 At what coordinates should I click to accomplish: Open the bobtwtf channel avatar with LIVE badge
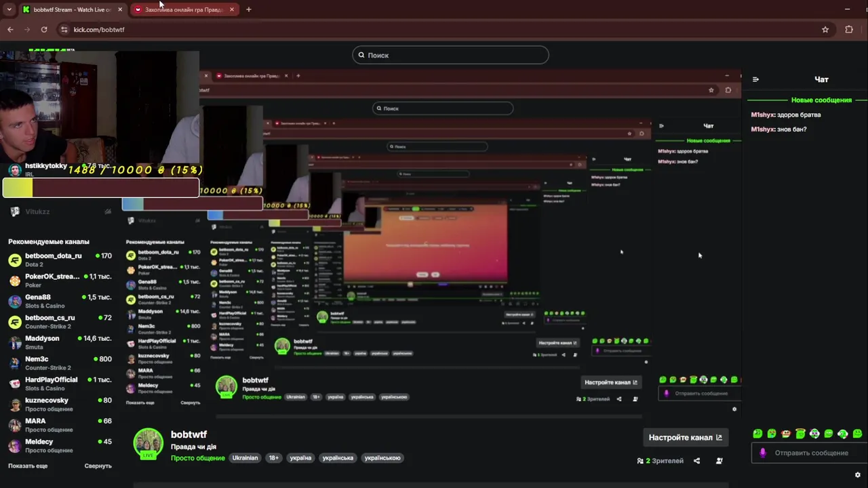click(149, 444)
